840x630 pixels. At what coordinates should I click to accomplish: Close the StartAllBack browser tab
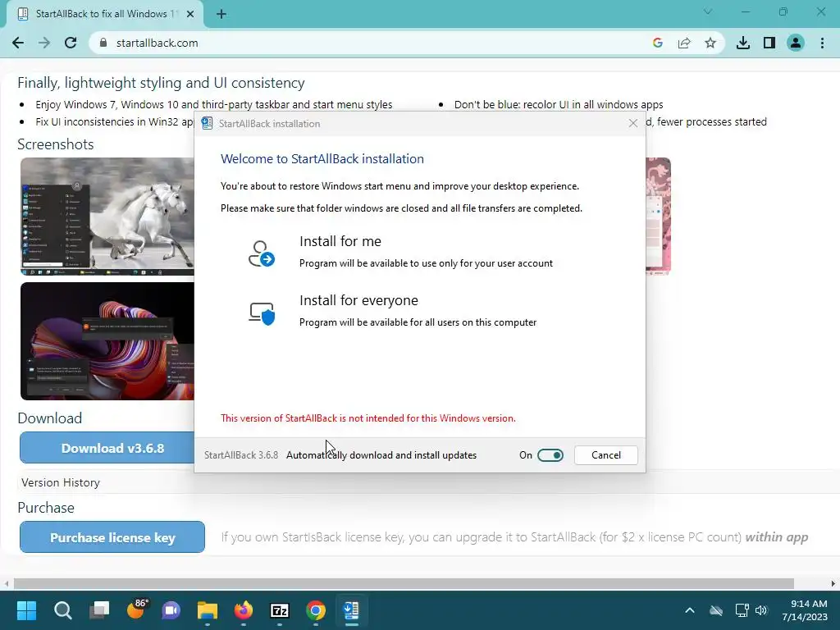pyautogui.click(x=190, y=14)
